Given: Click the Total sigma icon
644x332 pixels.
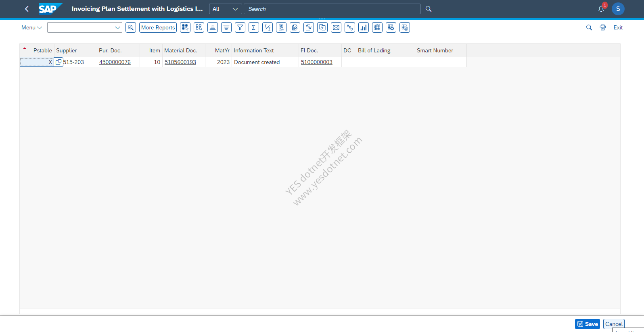Looking at the screenshot, I should click(x=254, y=27).
